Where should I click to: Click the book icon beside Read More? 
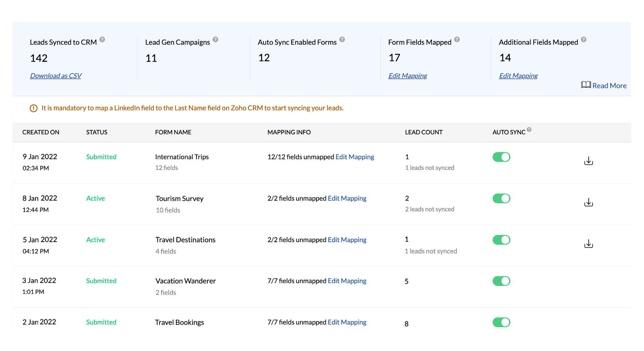(586, 85)
